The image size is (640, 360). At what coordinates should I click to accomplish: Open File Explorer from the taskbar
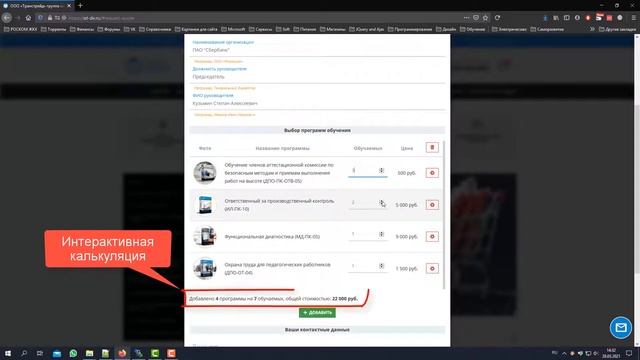[x=89, y=353]
